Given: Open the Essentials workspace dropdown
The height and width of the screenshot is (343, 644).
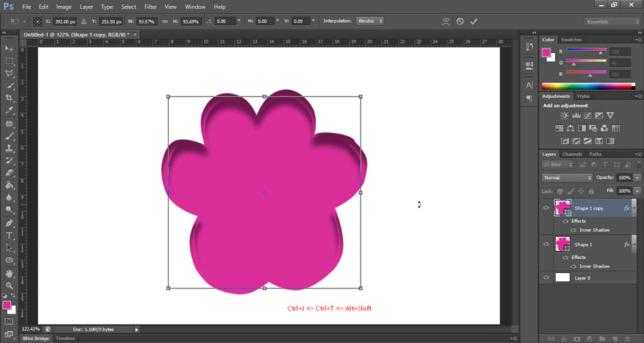Looking at the screenshot, I should point(612,21).
